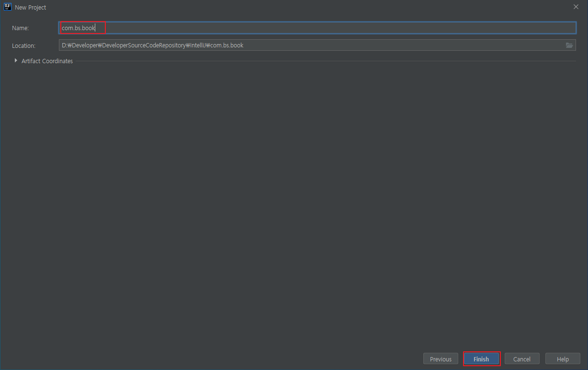Click the Cancel button
588x370 pixels.
point(522,359)
